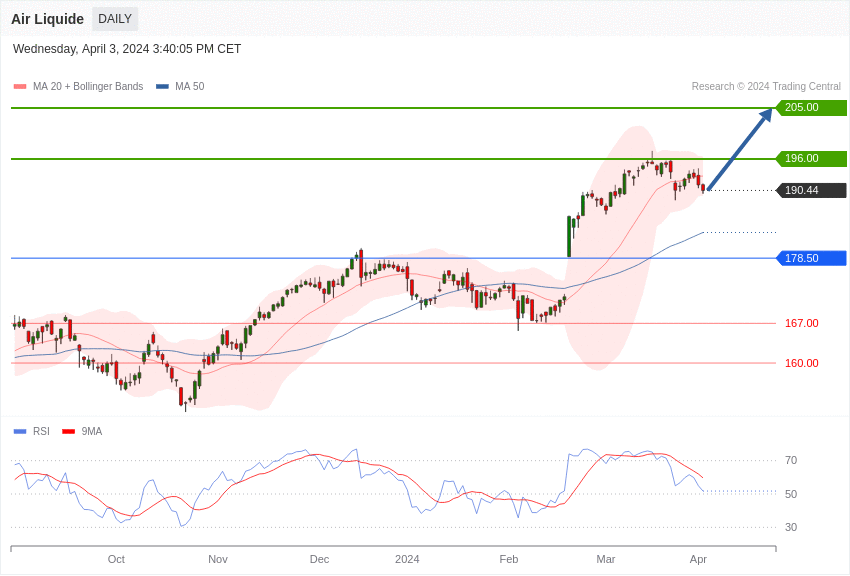The image size is (850, 576).
Task: Click the tall green gap-up candlestick
Action: point(569,236)
